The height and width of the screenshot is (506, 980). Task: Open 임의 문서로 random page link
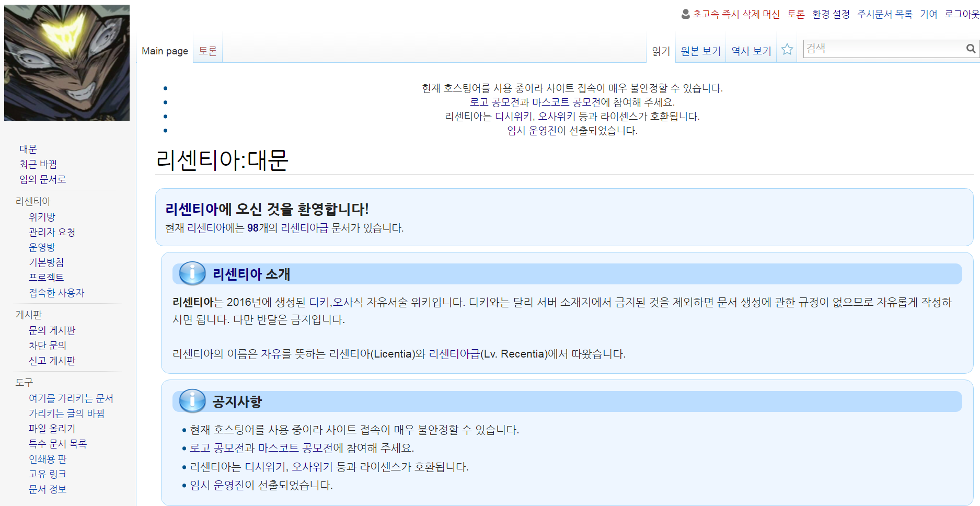point(43,179)
